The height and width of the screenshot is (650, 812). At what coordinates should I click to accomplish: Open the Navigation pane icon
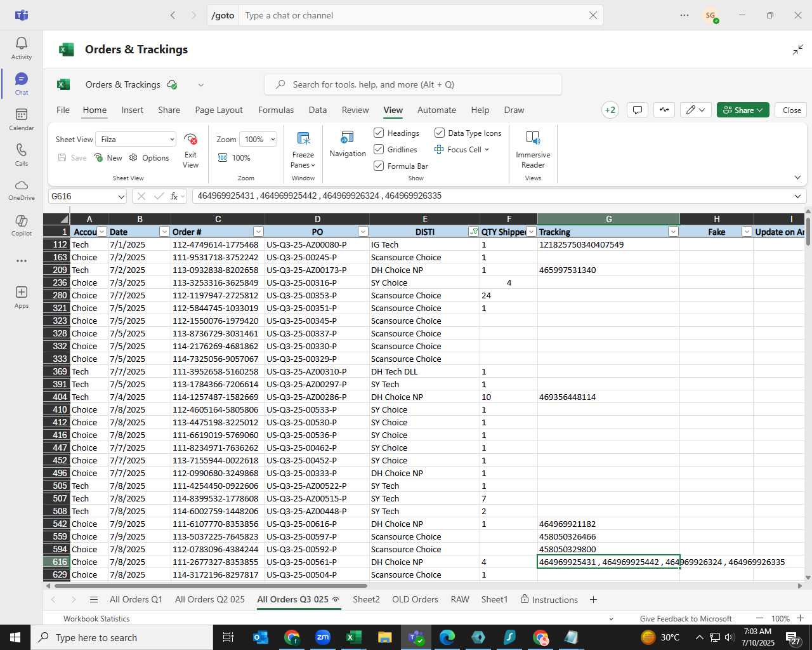click(347, 137)
